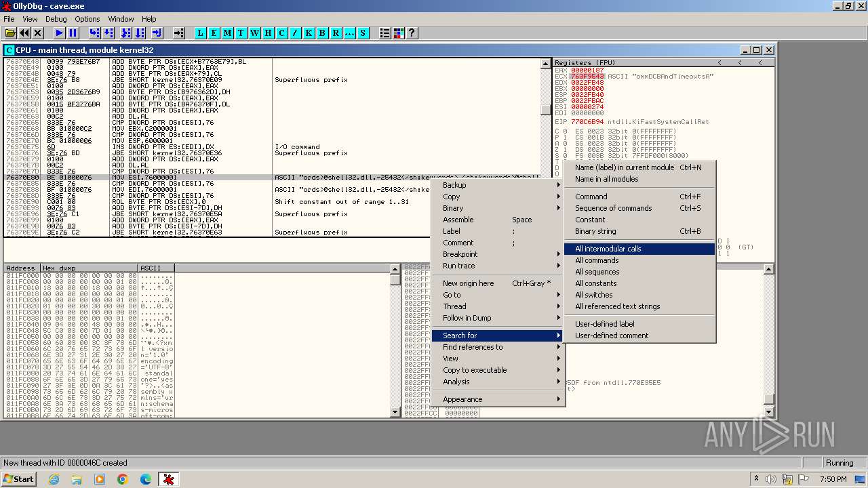Show Executable modules with E button

(x=214, y=33)
